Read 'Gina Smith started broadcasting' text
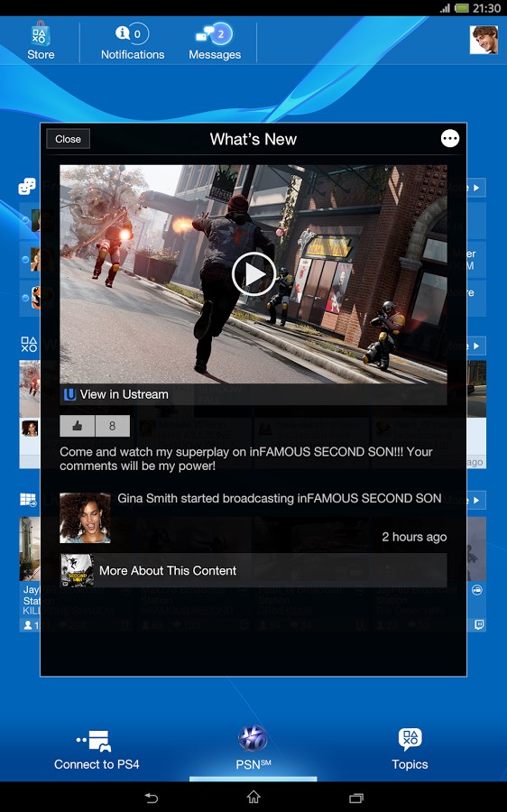The height and width of the screenshot is (812, 507). point(279,498)
